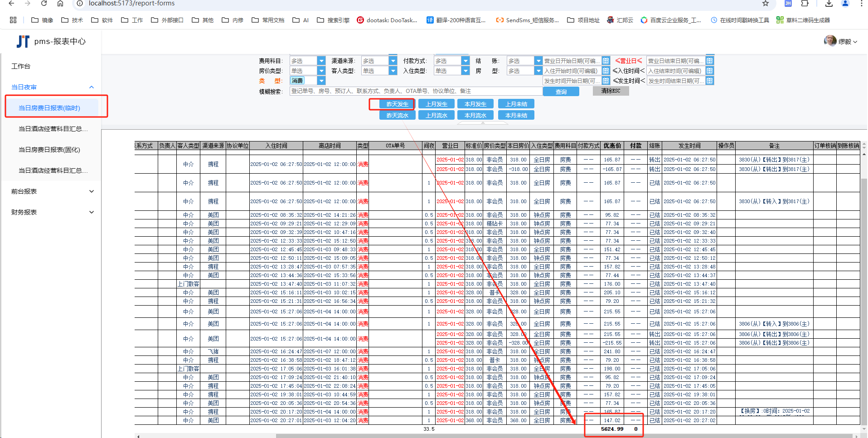Open the 渠道来源 dropdown arrow
The image size is (868, 438).
(393, 61)
